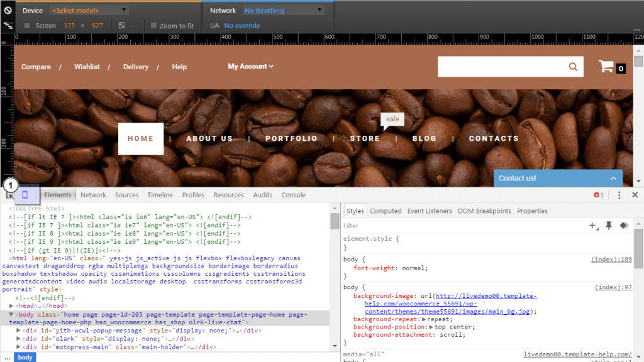Click the Delivery link
This screenshot has width=644, height=362.
click(x=136, y=67)
